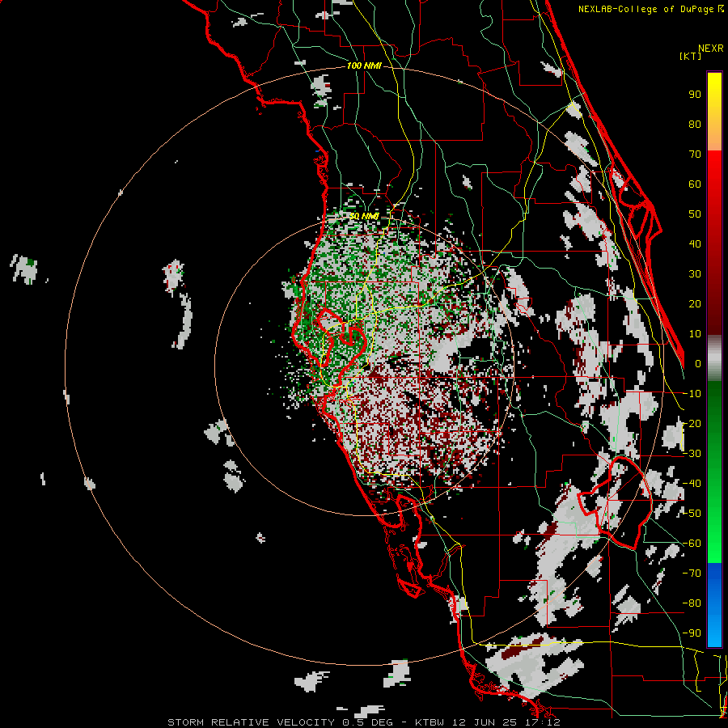Screen dimensions: 728x728
Task: Pick the gray zero-velocity segment of color bar
Action: pos(714,358)
